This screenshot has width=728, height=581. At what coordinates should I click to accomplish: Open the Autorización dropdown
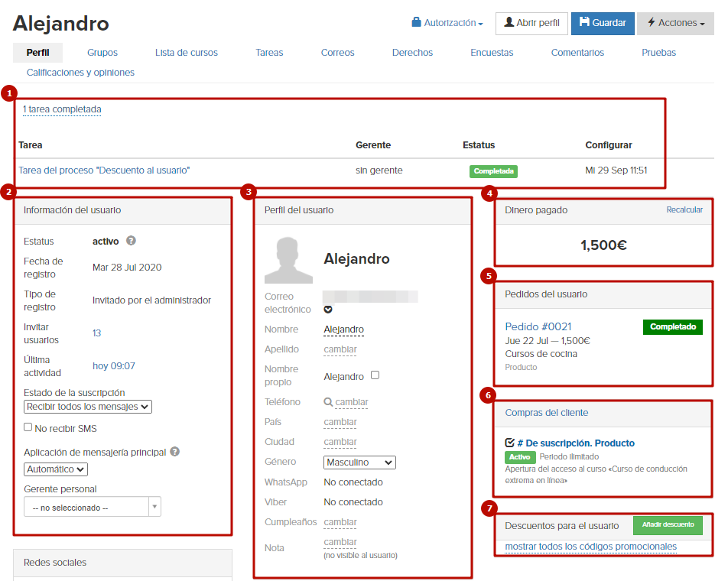[x=447, y=23]
